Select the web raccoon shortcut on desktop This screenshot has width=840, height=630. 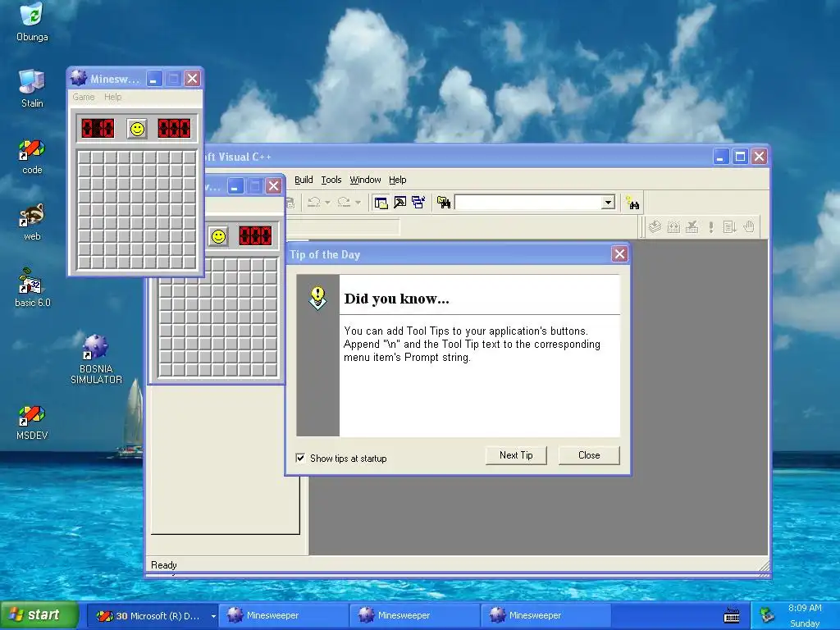pos(32,222)
